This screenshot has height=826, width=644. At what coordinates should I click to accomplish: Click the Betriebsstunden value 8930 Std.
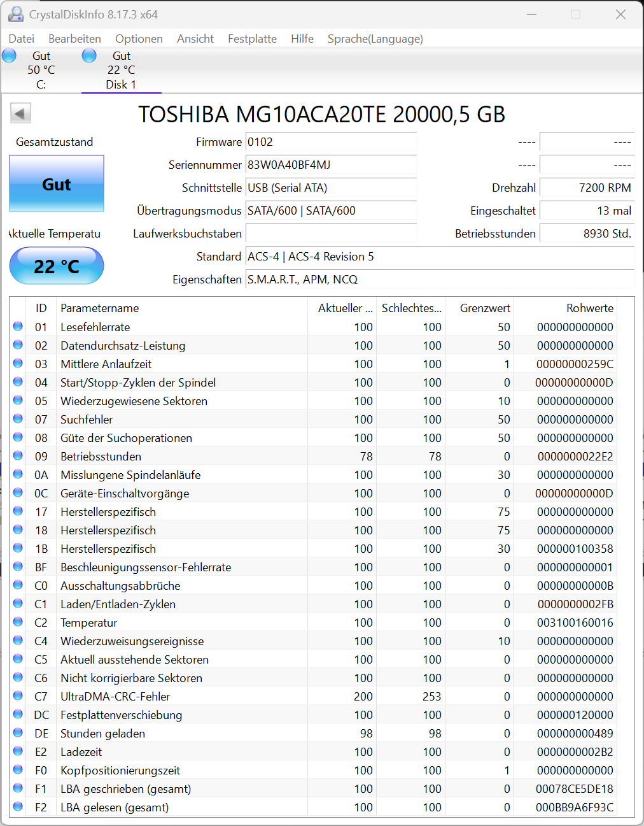click(587, 233)
